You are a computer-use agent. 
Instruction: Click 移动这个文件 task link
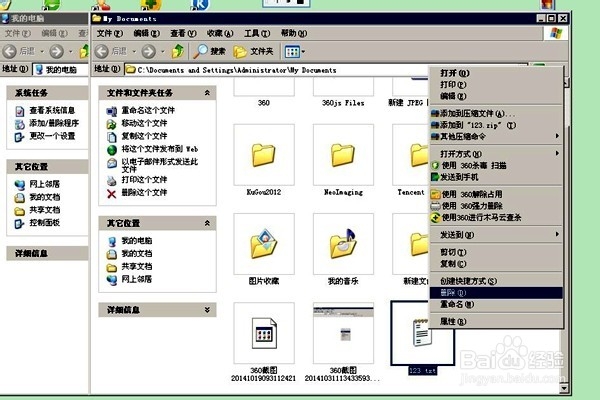(x=144, y=123)
